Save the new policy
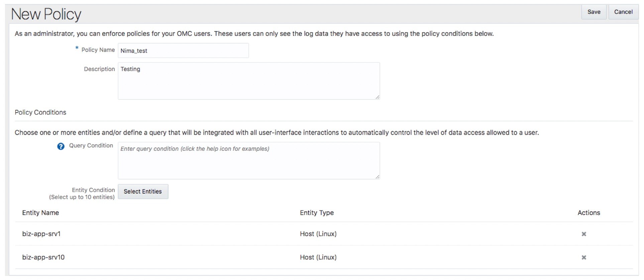The height and width of the screenshot is (280, 644). pos(594,12)
